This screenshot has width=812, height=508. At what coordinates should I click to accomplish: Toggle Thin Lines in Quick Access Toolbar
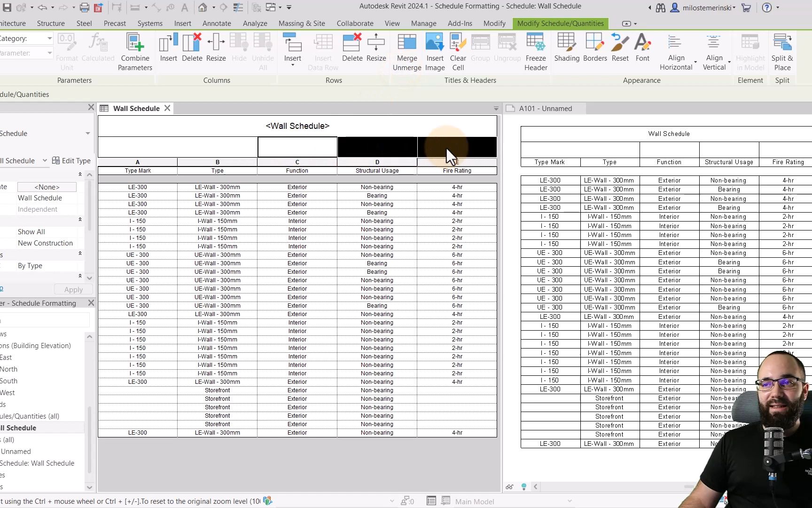pos(239,7)
